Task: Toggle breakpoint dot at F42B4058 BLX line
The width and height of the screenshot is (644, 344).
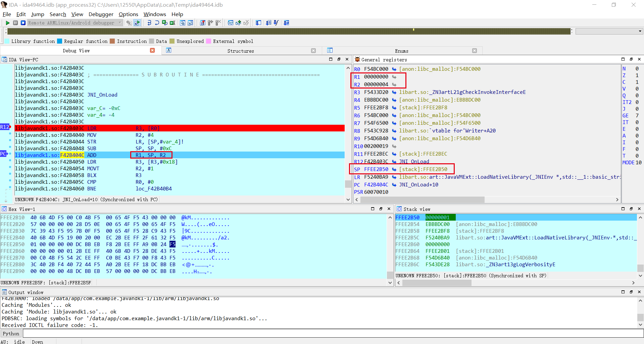Action: tap(10, 174)
